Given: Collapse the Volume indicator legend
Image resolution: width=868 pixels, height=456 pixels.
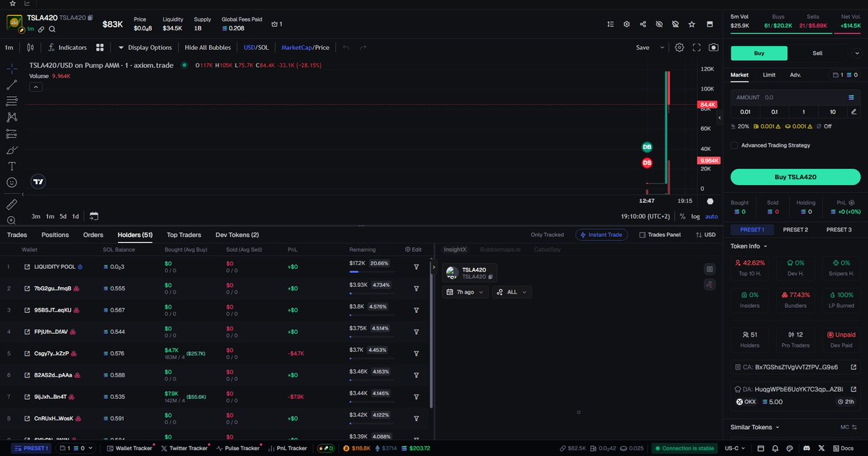Looking at the screenshot, I should pyautogui.click(x=35, y=87).
